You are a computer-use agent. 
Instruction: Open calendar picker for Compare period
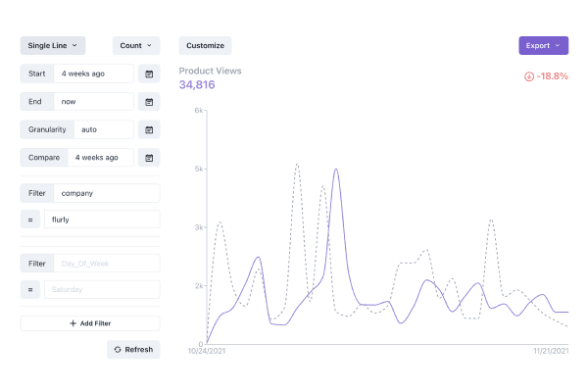149,157
